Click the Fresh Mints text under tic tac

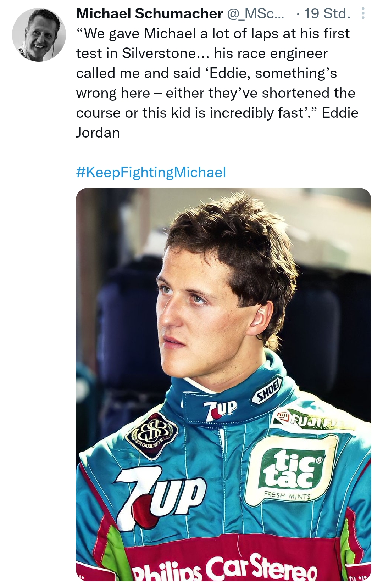[287, 496]
